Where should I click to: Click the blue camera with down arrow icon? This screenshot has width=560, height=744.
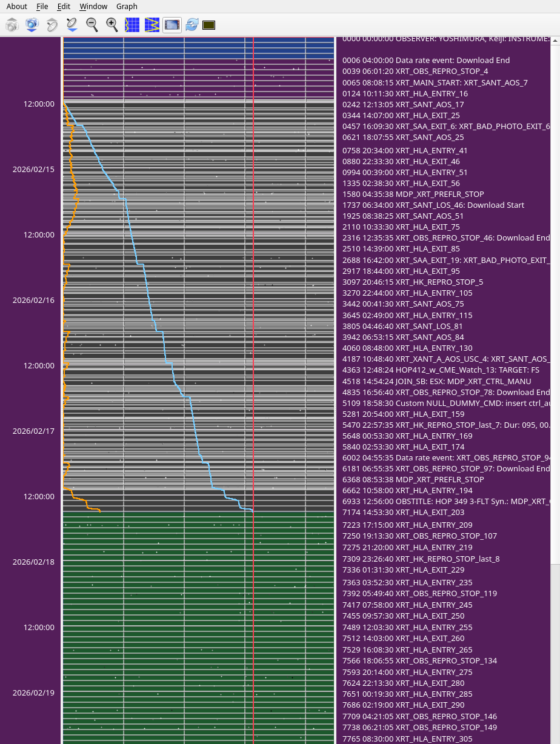(32, 25)
